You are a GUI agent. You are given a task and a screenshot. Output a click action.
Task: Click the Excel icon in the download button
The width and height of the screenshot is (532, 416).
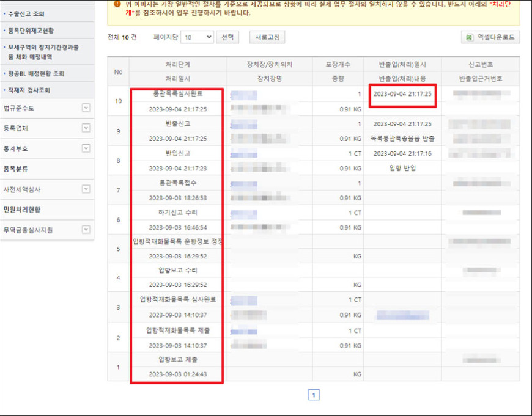click(x=470, y=37)
